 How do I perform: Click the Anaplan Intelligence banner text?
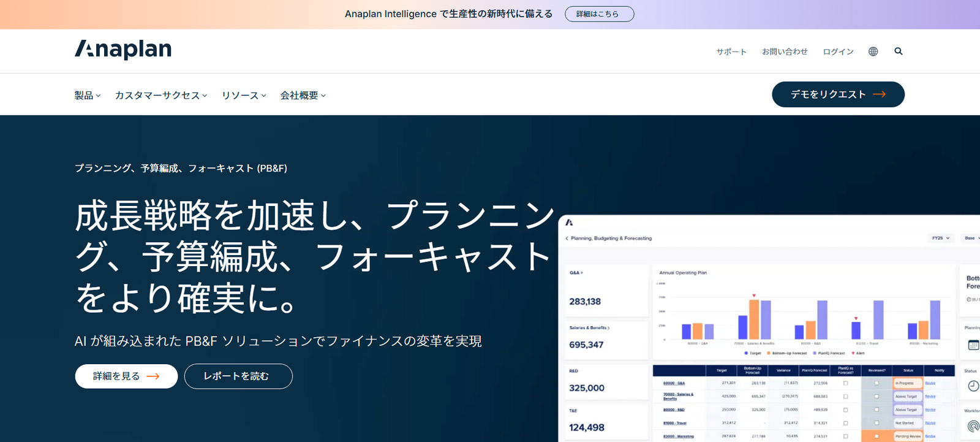click(448, 14)
